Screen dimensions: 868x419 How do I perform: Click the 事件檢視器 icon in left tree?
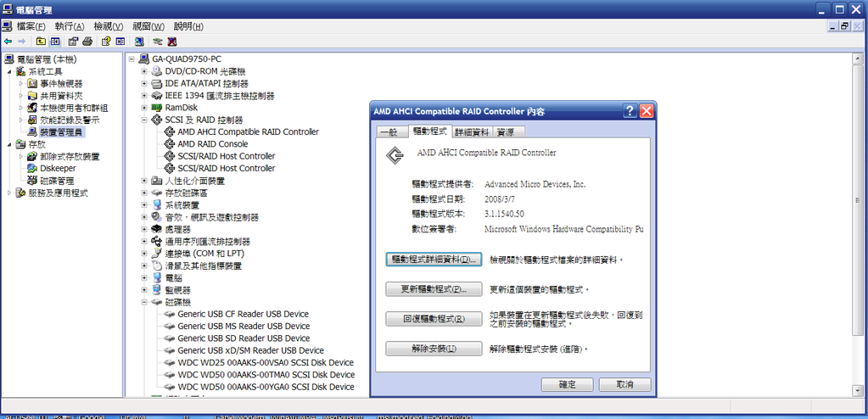point(32,84)
